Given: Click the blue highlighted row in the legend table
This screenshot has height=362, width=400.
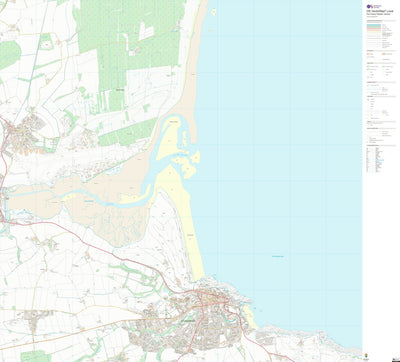Looking at the screenshot, I should pos(380,160).
